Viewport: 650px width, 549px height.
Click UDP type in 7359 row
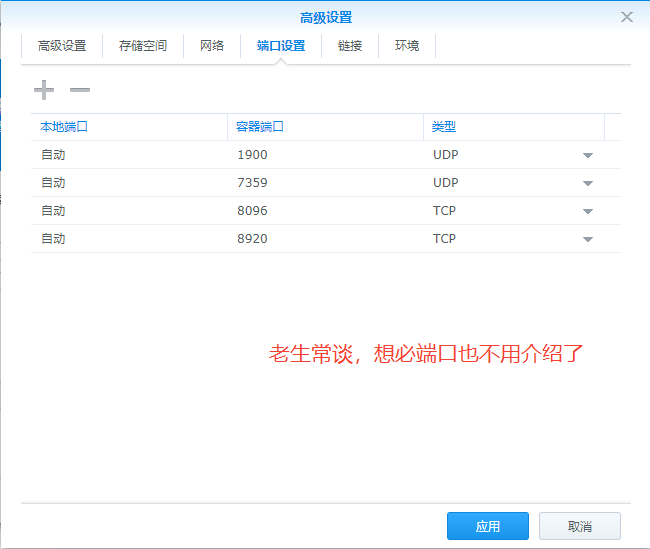446,182
